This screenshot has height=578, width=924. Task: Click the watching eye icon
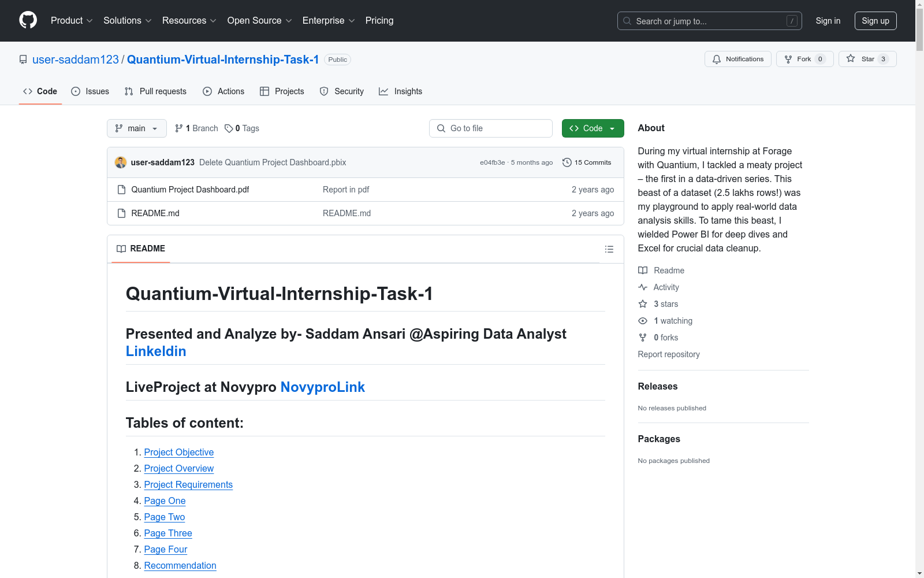coord(643,321)
